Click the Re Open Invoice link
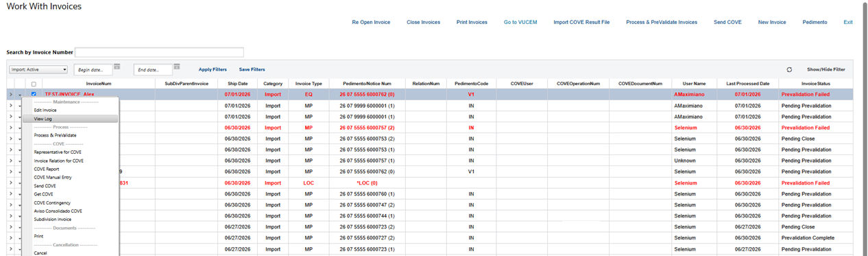Screen dimensions: 868x256 pyautogui.click(x=371, y=22)
